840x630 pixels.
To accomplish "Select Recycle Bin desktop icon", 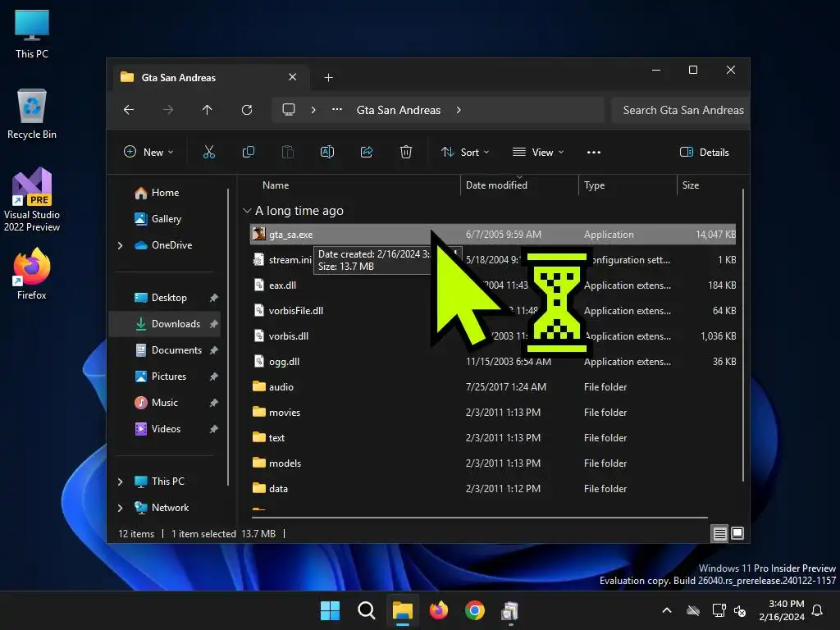I will (32, 114).
